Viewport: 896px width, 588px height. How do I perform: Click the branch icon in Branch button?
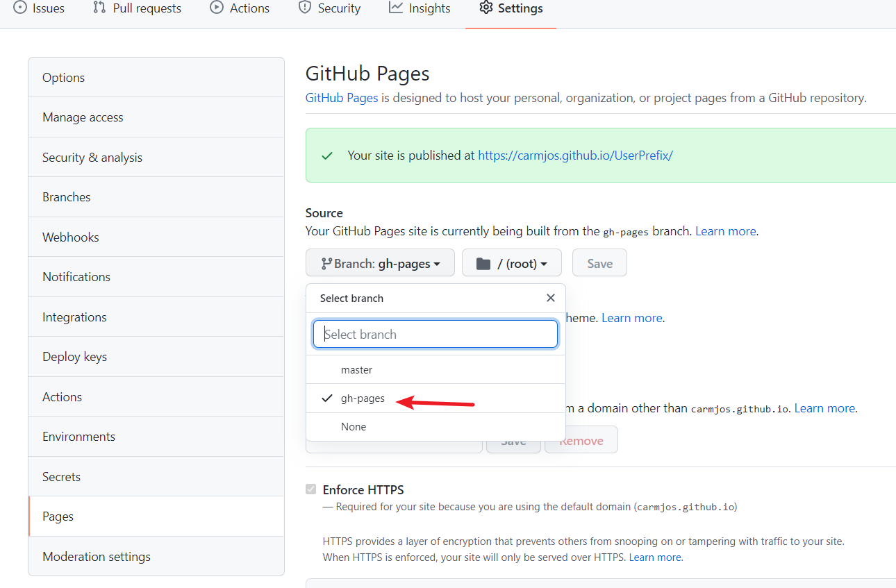[326, 264]
